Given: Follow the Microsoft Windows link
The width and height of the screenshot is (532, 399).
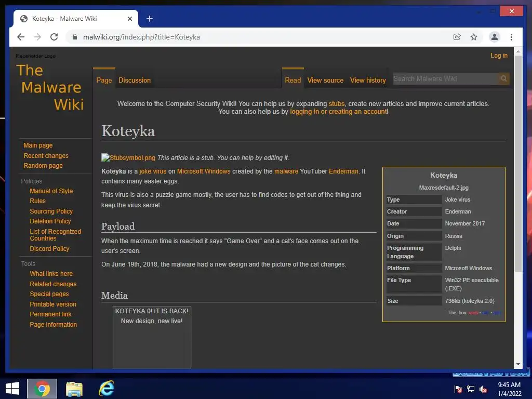Looking at the screenshot, I should [204, 171].
